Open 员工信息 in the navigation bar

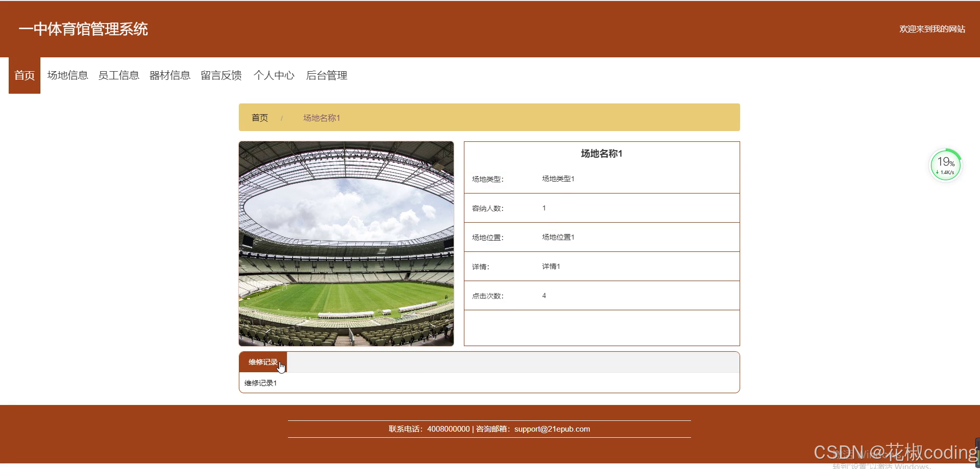point(119,75)
